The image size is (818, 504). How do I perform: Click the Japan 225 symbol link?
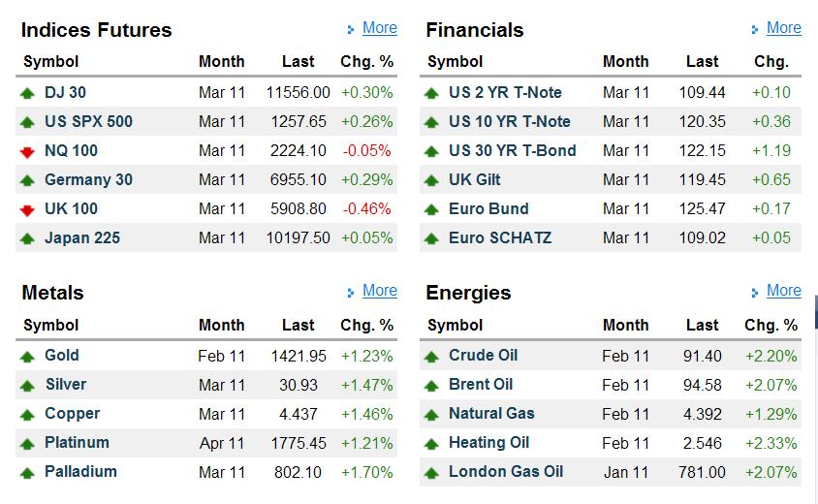pos(82,238)
